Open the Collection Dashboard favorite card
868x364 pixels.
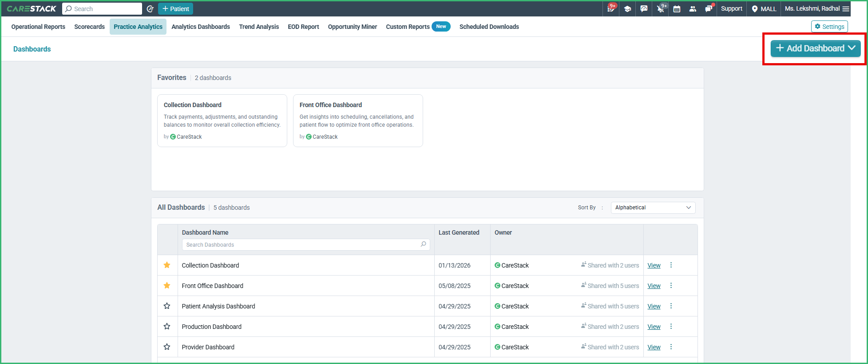[x=222, y=120]
